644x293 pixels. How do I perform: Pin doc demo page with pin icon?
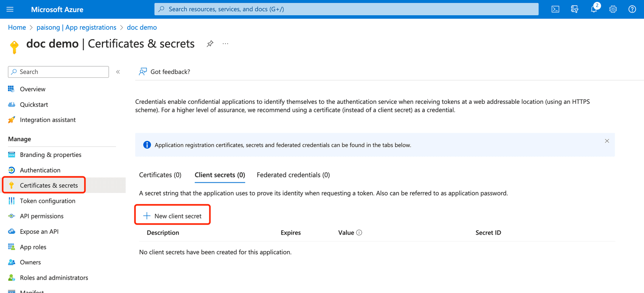(x=210, y=44)
